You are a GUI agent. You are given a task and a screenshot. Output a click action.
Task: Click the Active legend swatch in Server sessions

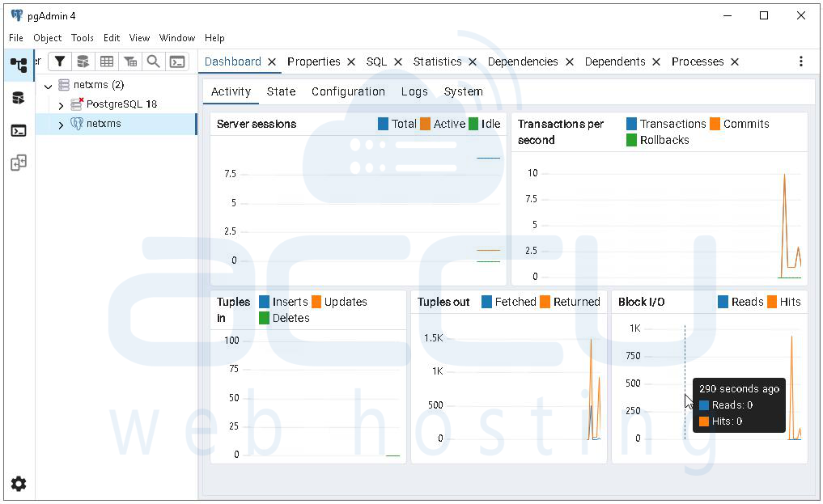[425, 124]
